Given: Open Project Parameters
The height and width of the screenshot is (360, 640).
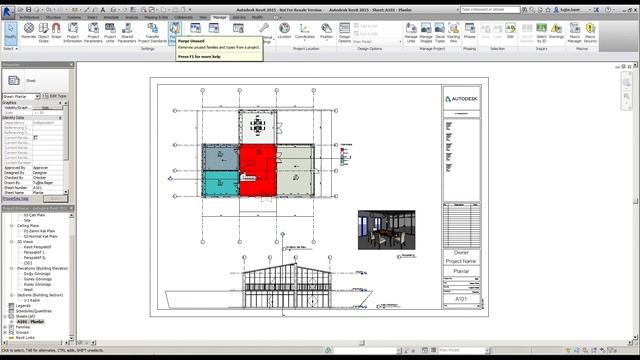Looking at the screenshot, I should click(x=93, y=32).
